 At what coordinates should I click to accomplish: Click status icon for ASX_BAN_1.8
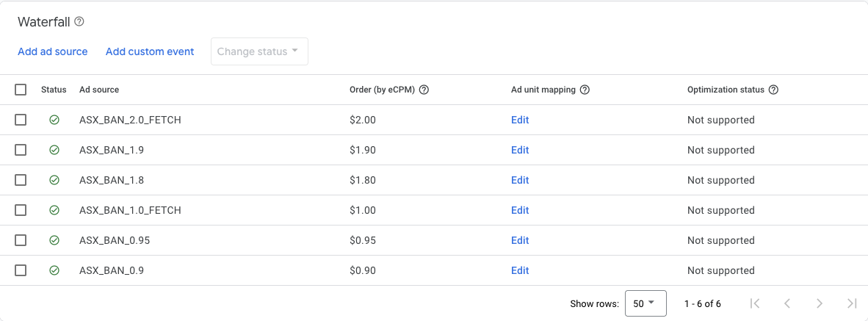click(x=54, y=180)
